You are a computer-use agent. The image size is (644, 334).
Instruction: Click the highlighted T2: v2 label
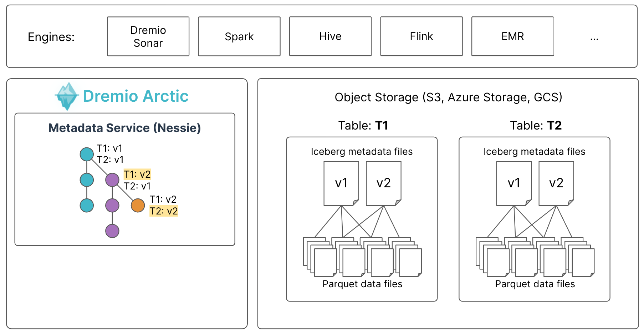point(164,211)
